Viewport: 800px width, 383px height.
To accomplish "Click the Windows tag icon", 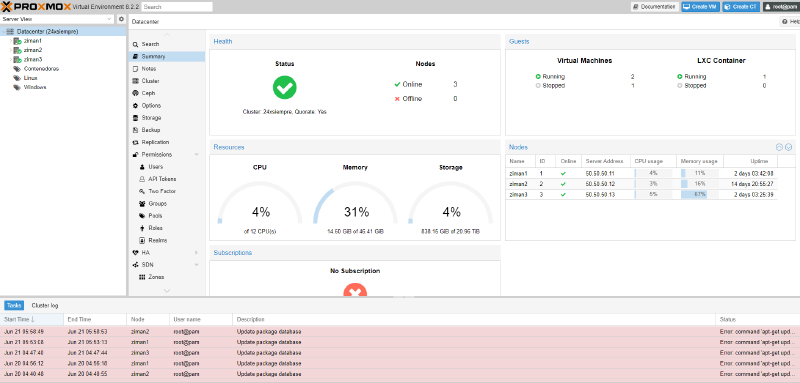I will (x=17, y=87).
